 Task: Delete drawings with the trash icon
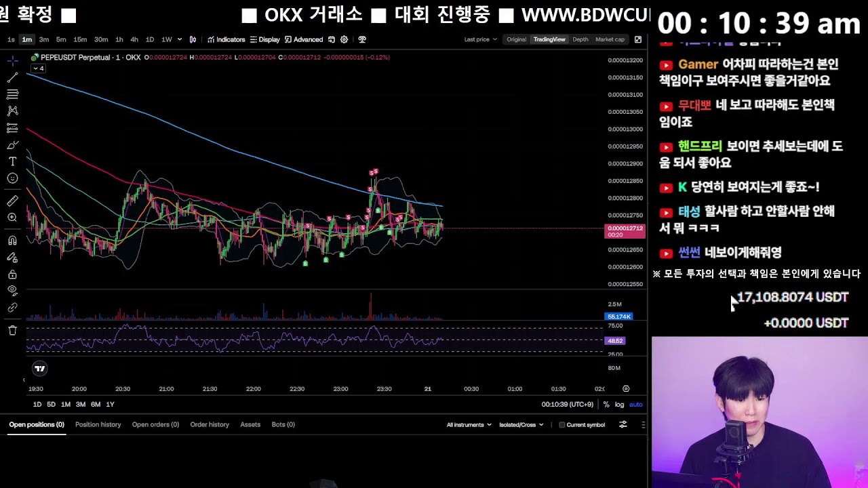click(x=12, y=330)
